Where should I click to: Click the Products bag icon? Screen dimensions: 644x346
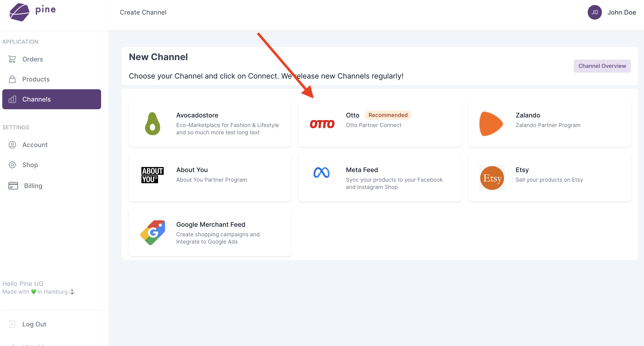12,79
